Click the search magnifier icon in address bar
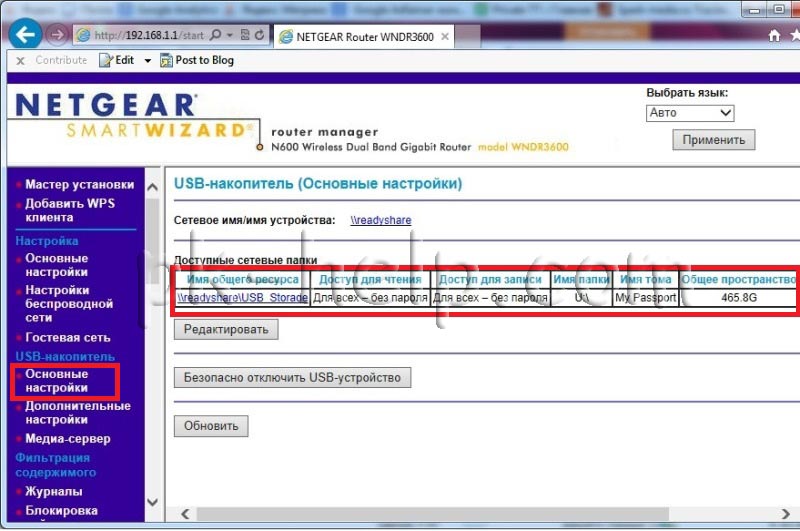Screen dimensions: 800x531 click(x=216, y=35)
